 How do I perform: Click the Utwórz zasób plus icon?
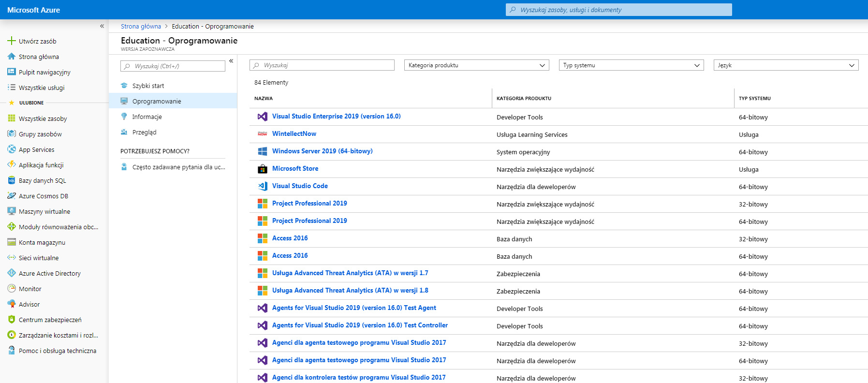pos(12,41)
